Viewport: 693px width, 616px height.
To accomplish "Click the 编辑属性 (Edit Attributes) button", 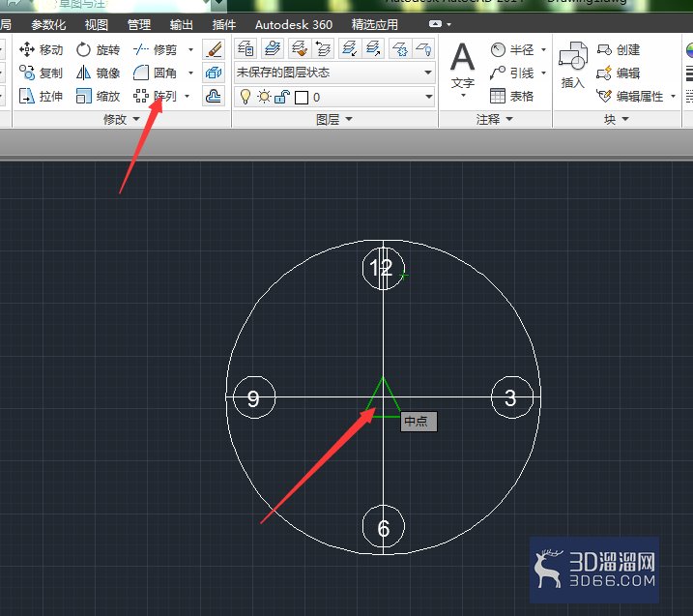I will tap(630, 96).
